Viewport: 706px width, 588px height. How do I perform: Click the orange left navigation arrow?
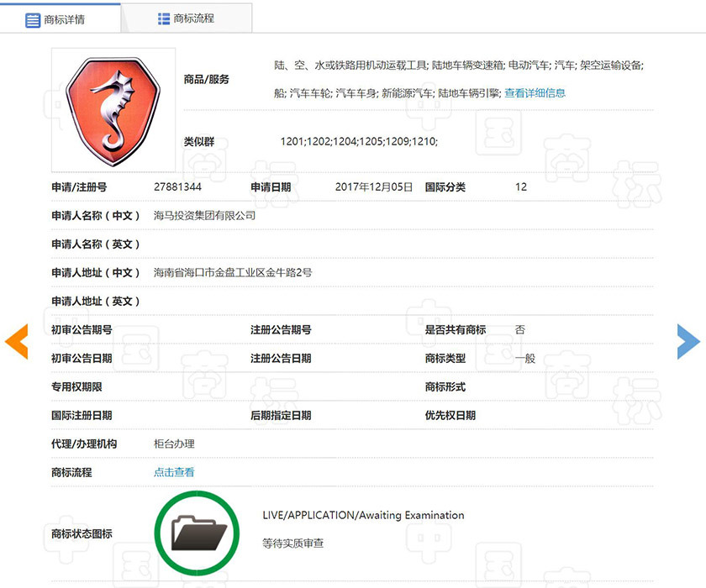[x=17, y=342]
